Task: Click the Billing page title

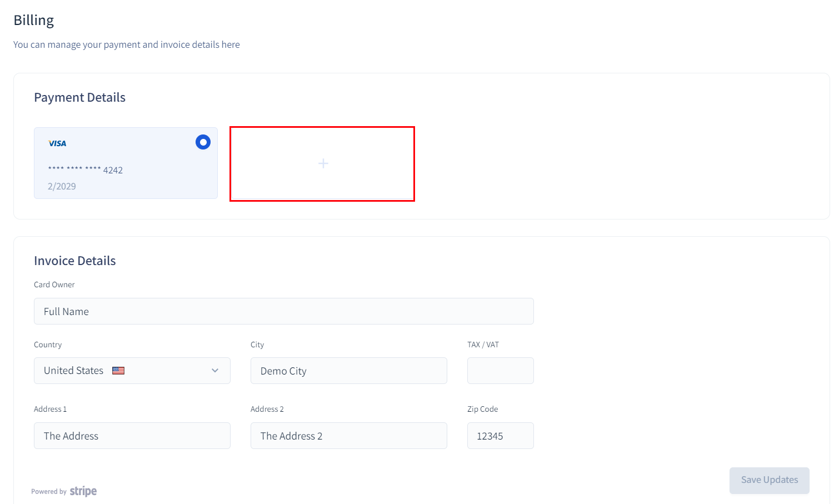Action: pos(33,20)
